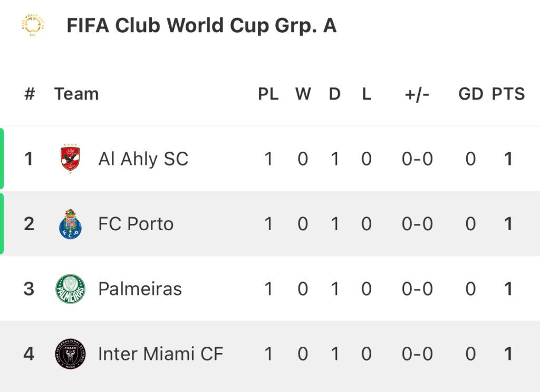540x392 pixels.
Task: Tap the W wins column header
Action: click(x=303, y=94)
